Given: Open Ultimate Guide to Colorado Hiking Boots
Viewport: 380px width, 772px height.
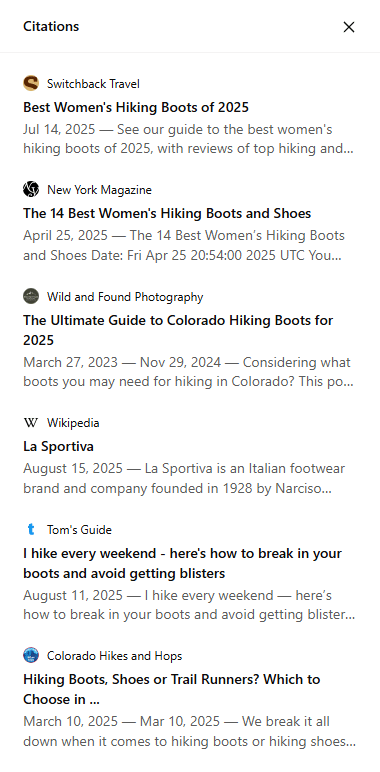Looking at the screenshot, I should click(x=178, y=330).
